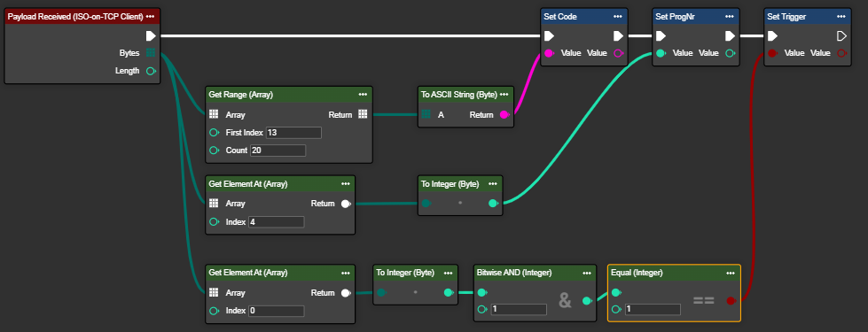Open the Payload Received node options menu
Screen dimensions: 868x332
click(x=150, y=17)
